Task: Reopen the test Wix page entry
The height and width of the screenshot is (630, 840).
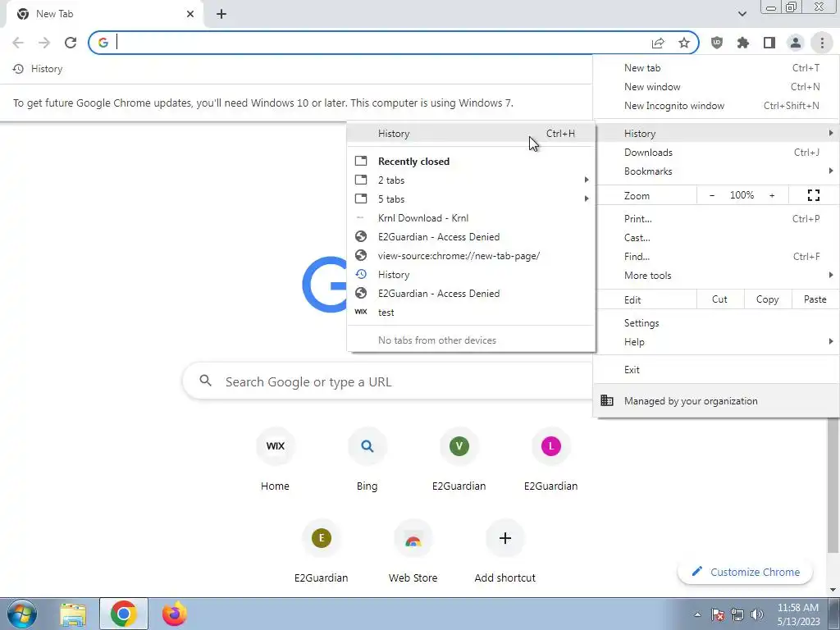Action: [x=472, y=313]
